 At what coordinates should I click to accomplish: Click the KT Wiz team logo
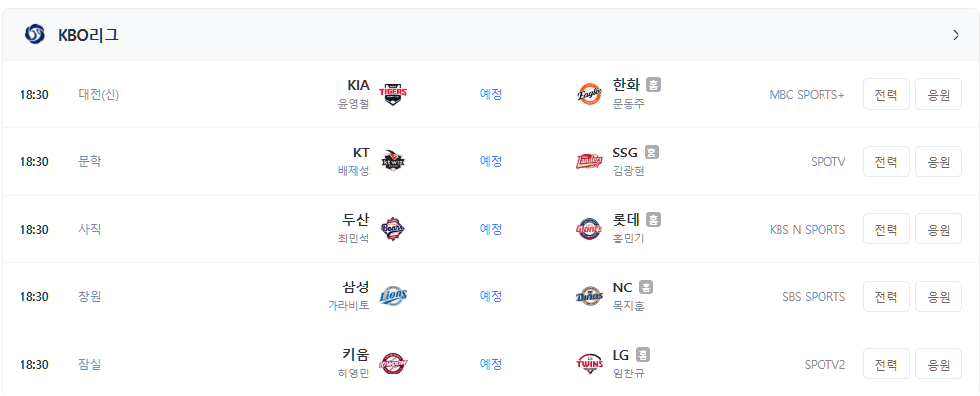393,161
